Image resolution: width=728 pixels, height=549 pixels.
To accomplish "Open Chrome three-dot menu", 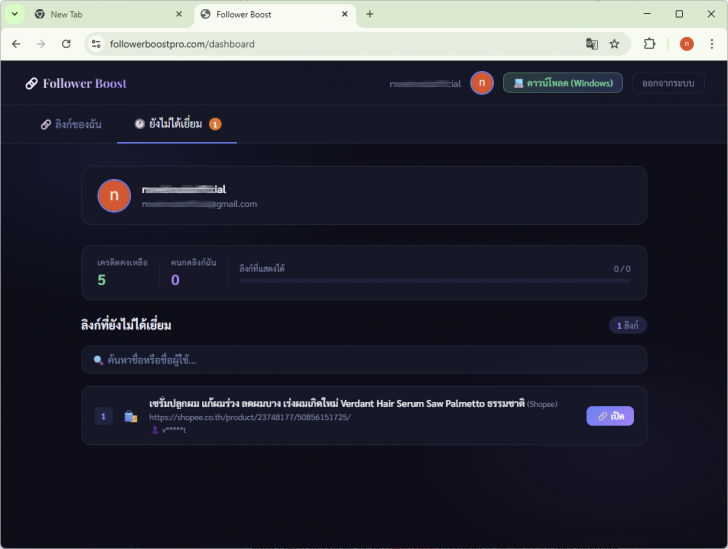I will 712,44.
